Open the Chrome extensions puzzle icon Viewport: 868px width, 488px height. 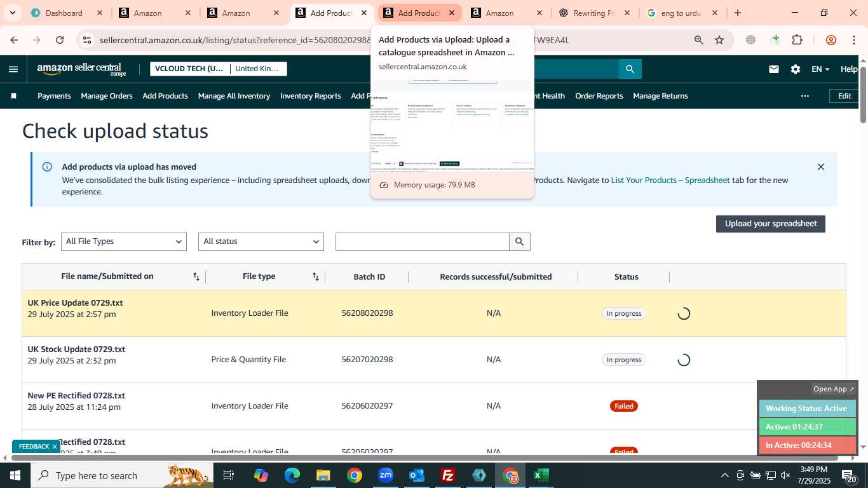[x=797, y=40]
